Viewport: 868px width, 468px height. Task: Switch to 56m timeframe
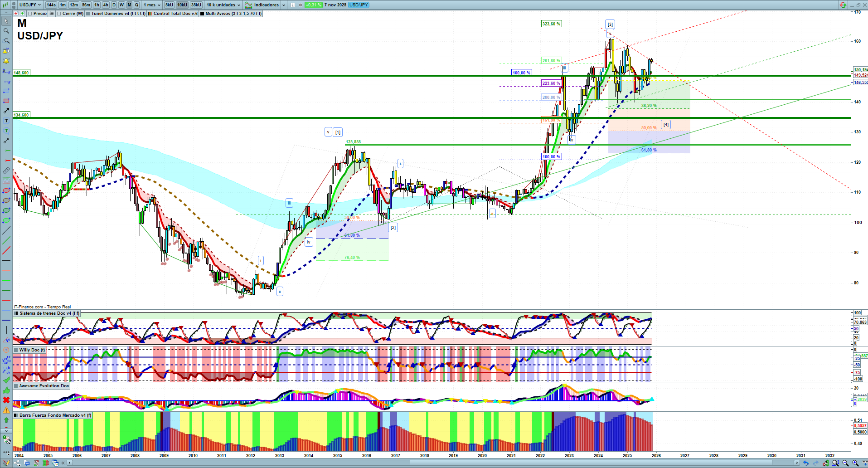point(86,5)
